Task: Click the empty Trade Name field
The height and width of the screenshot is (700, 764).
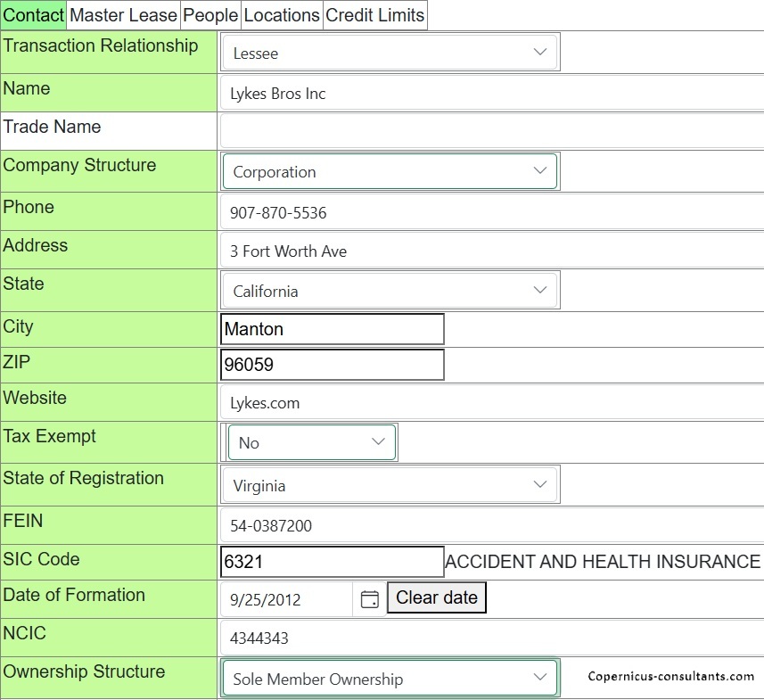Action: (x=490, y=131)
